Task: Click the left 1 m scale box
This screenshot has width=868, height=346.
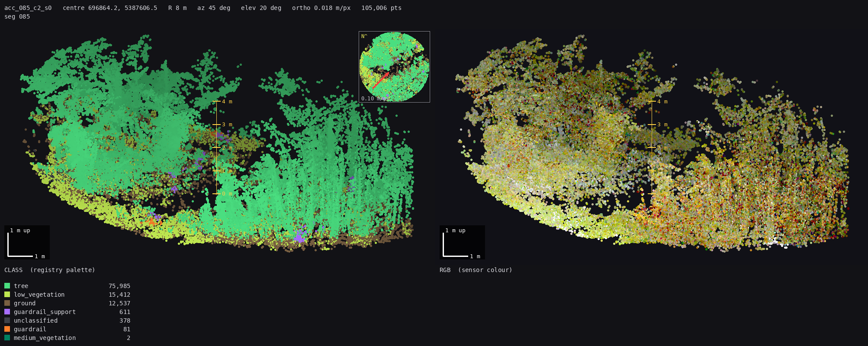Action: (27, 242)
